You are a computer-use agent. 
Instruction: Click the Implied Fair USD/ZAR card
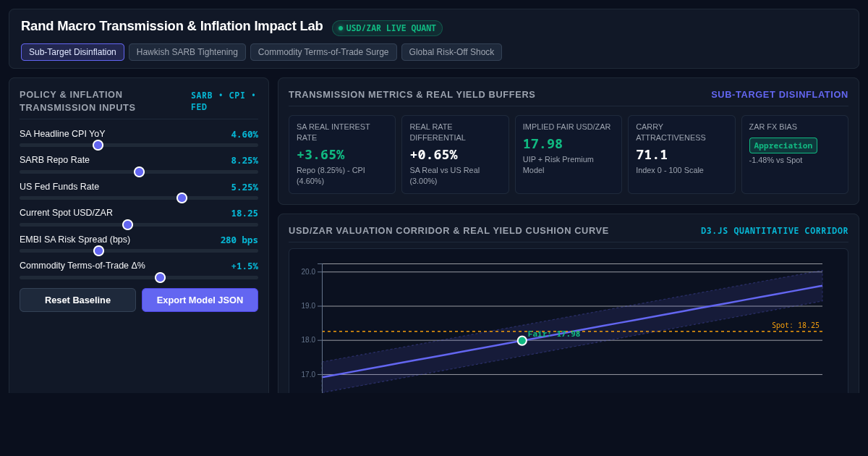[569, 154]
